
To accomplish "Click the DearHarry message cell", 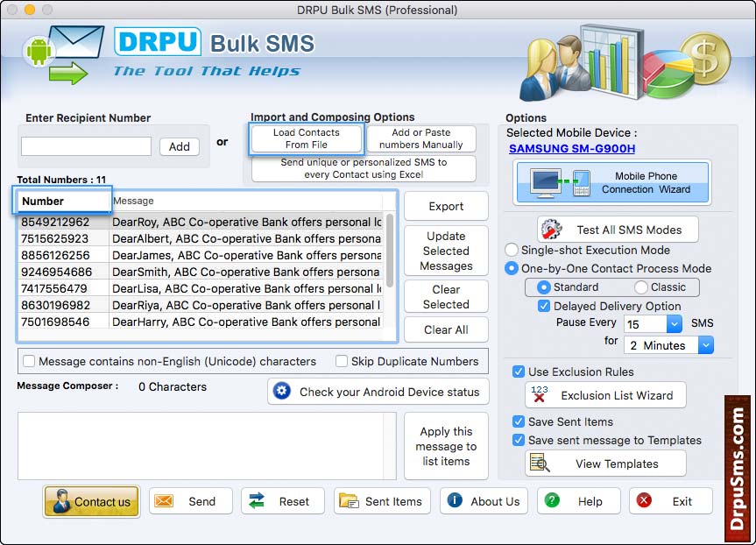I will tap(246, 322).
